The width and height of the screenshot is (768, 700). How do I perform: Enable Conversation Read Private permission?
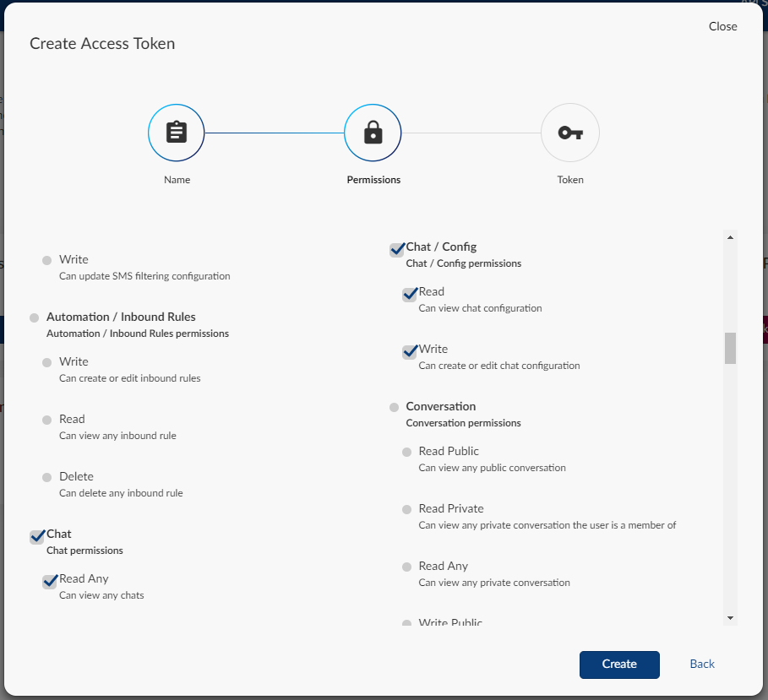pos(406,509)
